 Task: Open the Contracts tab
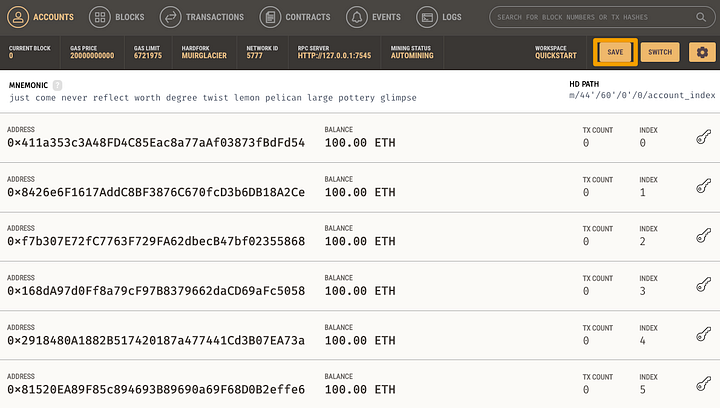click(x=297, y=17)
